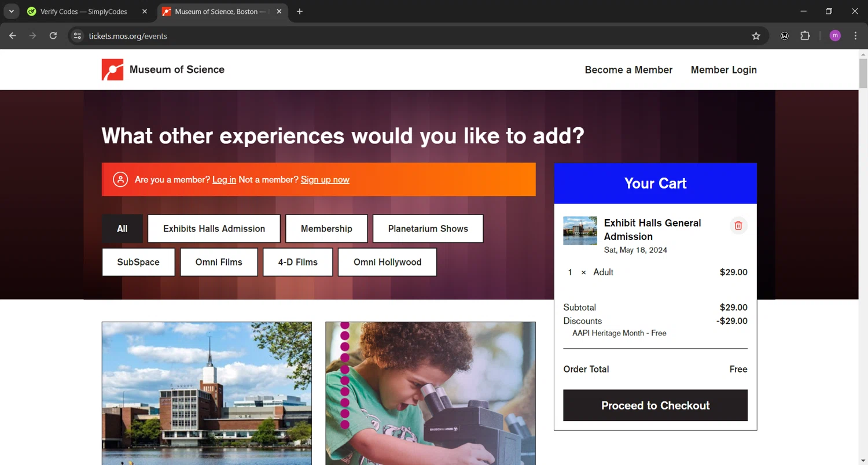Reload the page
This screenshot has width=868, height=465.
tap(53, 36)
